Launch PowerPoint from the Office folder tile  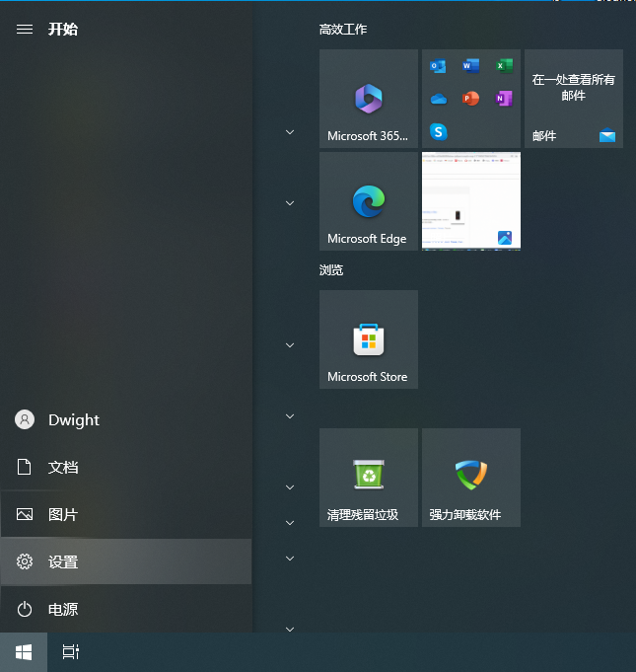point(470,99)
